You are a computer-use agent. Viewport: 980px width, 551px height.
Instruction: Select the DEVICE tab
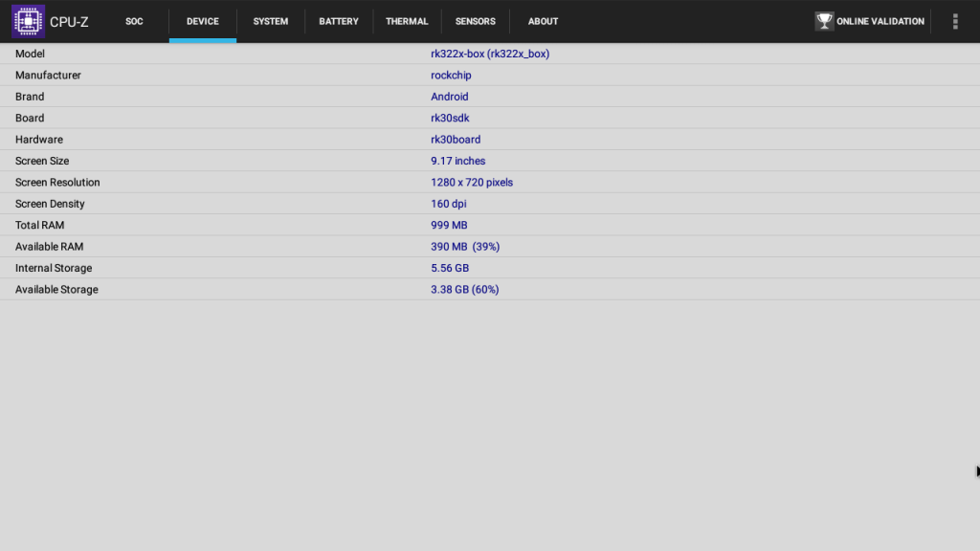(x=203, y=21)
